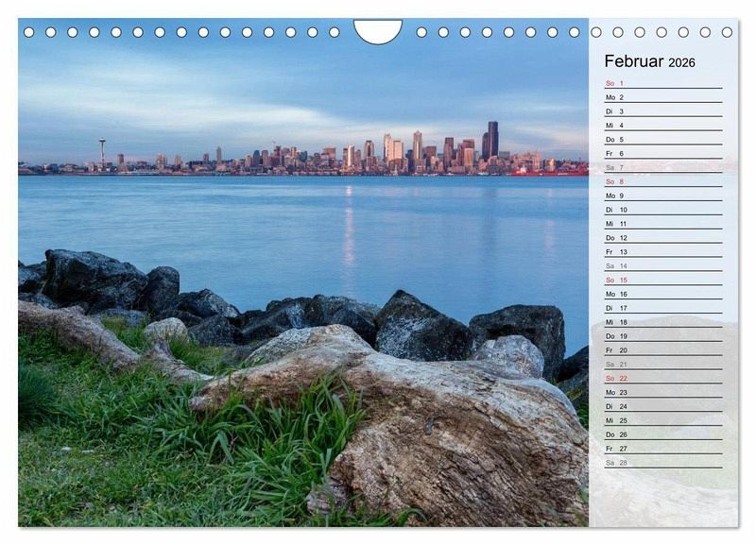Screen dimensions: 756x545
Task: Click the red So 22 row
Action: click(662, 378)
